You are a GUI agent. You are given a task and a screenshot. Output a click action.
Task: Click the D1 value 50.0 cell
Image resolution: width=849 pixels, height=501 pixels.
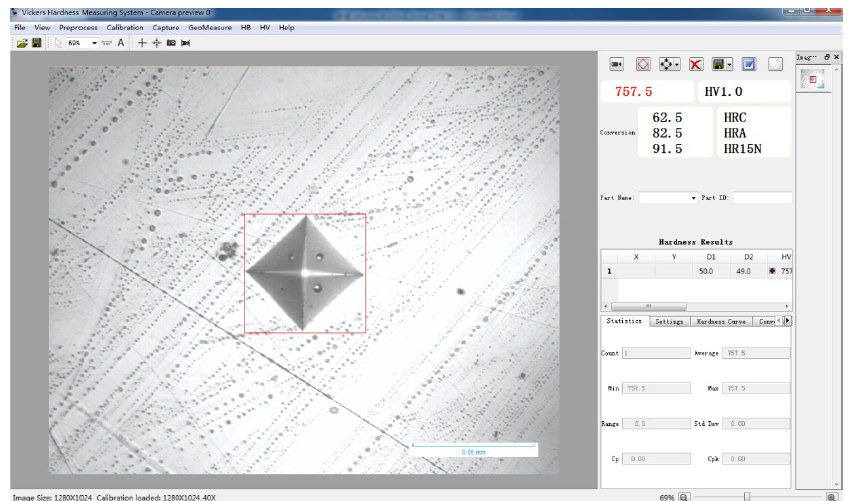point(711,271)
